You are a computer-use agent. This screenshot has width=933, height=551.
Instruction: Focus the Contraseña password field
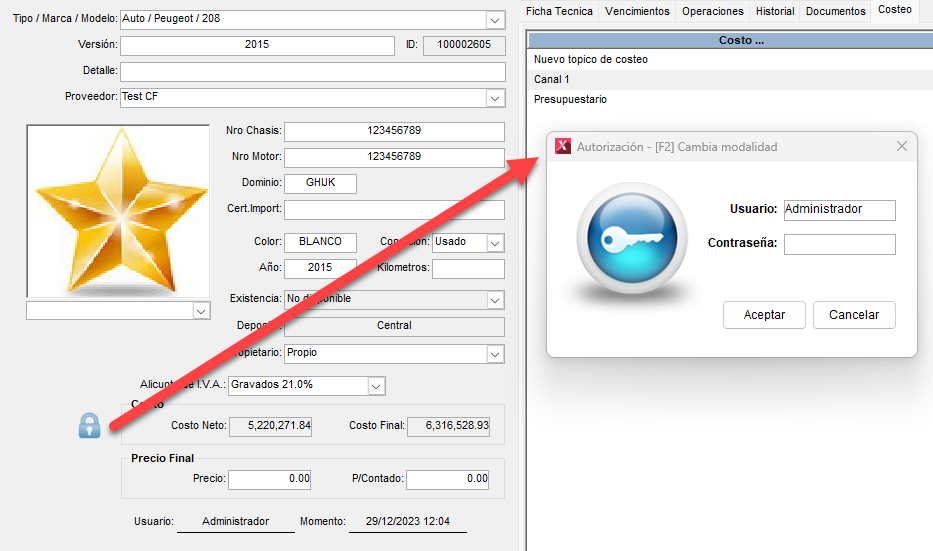point(839,244)
